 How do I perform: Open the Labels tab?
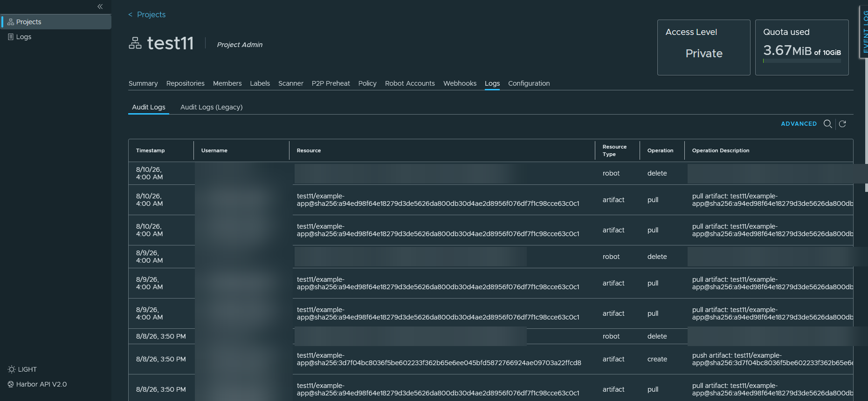click(x=260, y=83)
